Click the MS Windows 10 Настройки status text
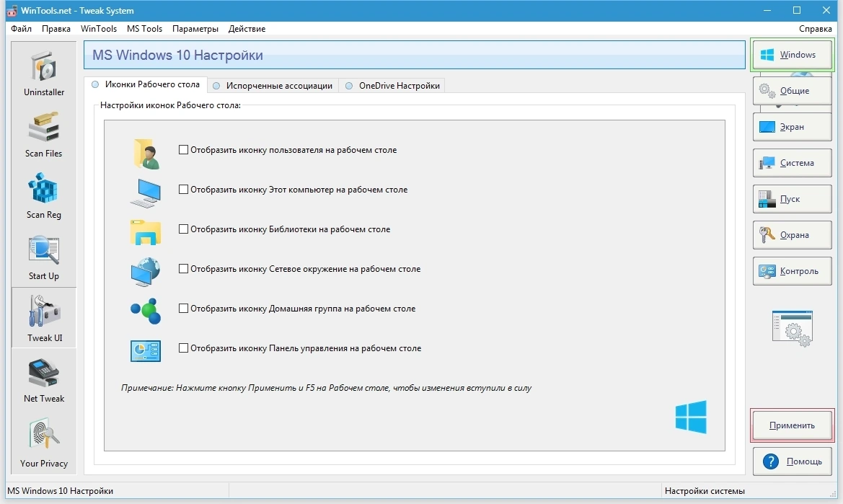 point(61,491)
